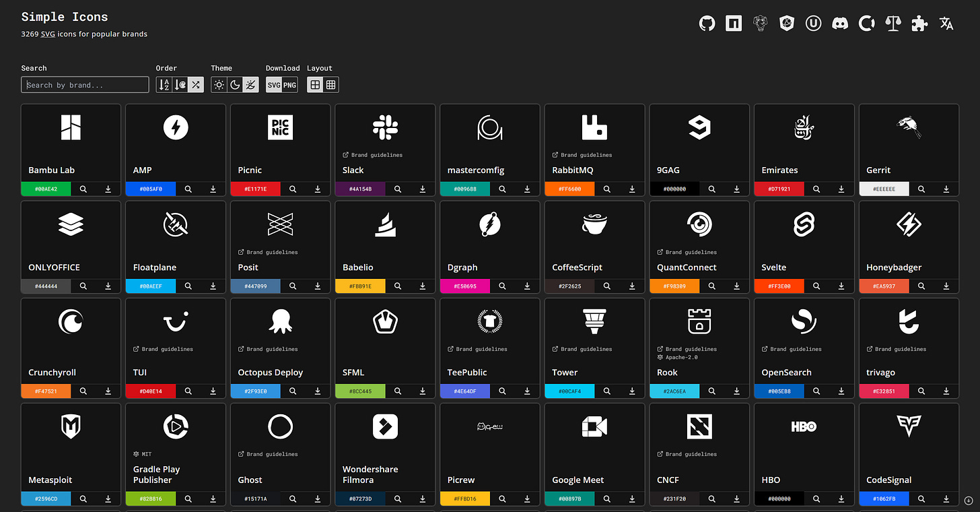Download the Picrew icon

(x=527, y=499)
